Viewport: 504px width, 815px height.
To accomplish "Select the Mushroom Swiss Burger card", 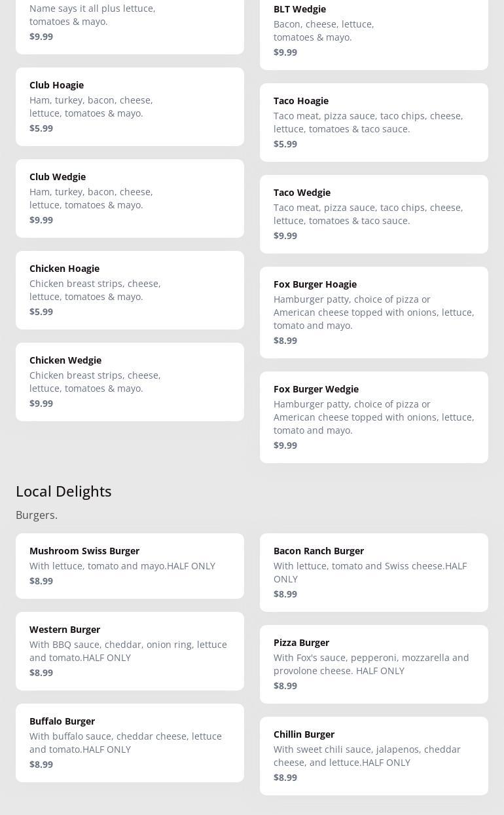I will (130, 566).
